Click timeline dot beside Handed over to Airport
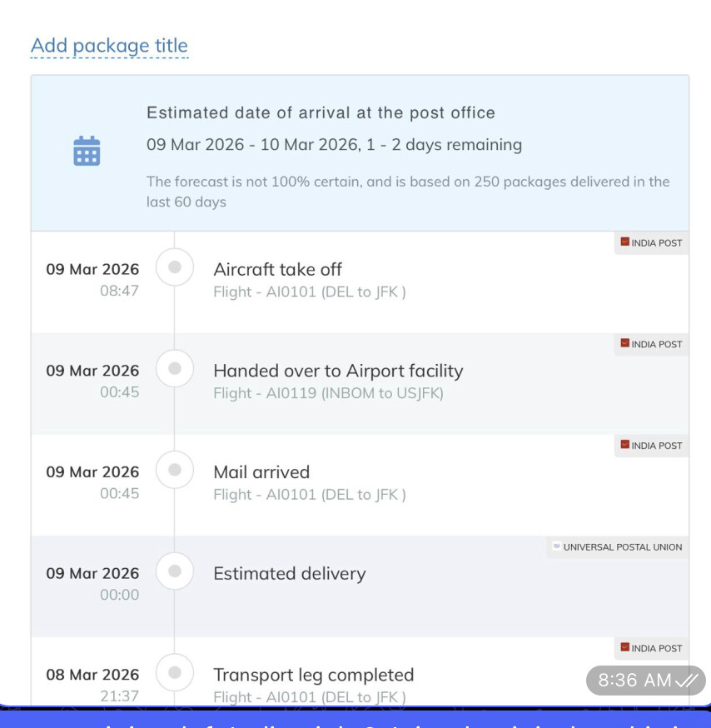The image size is (711, 728). point(175,369)
